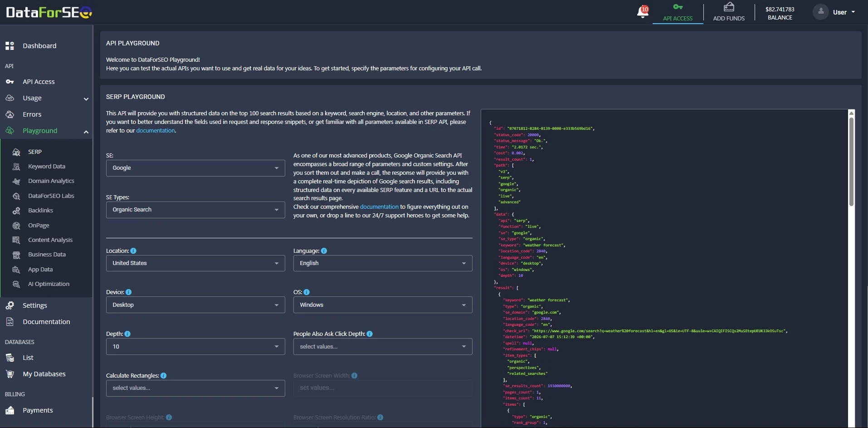Collapse the Playground menu chevron
Image resolution: width=868 pixels, height=428 pixels.
click(86, 132)
